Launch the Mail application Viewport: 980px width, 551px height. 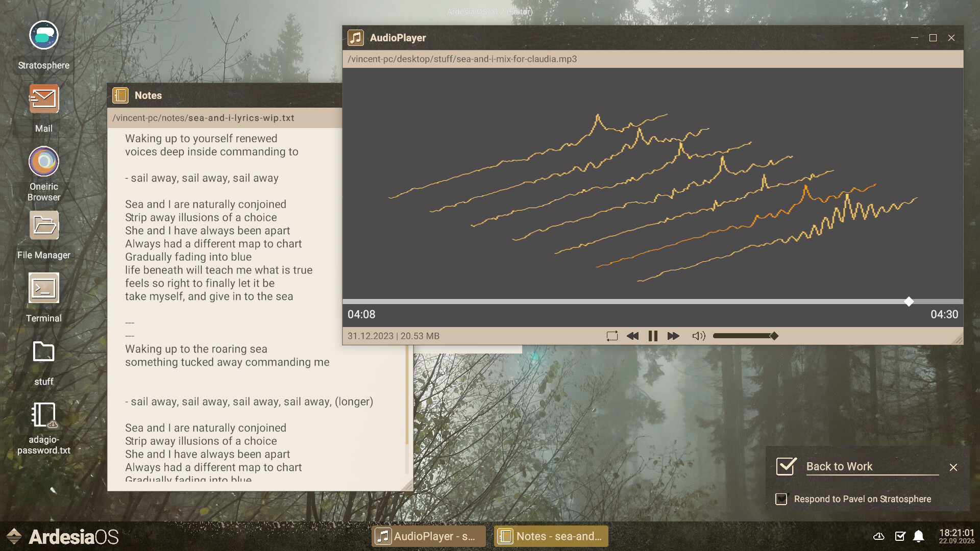(x=43, y=99)
